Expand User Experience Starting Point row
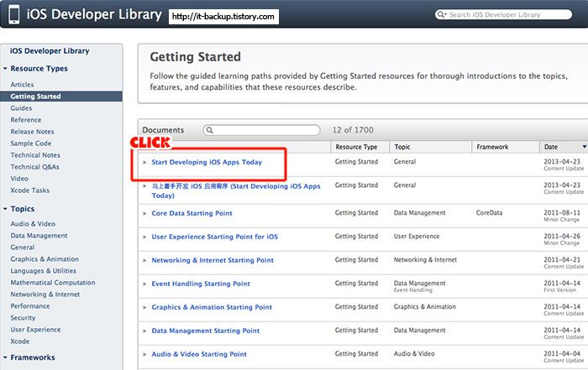 (144, 237)
